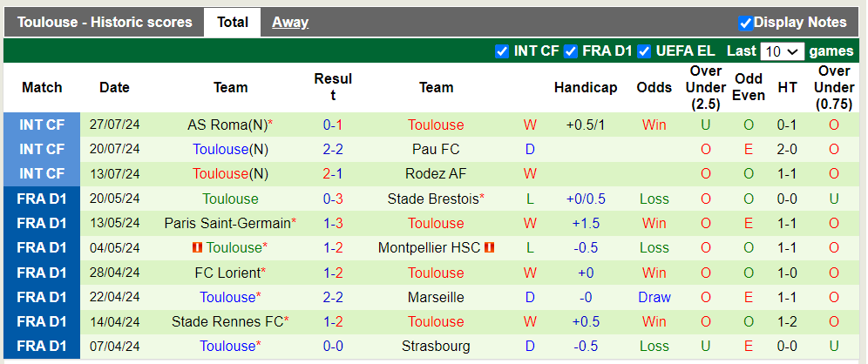Image resolution: width=868 pixels, height=364 pixels.
Task: Click the Stade Rennes FC team link
Action: point(227,321)
